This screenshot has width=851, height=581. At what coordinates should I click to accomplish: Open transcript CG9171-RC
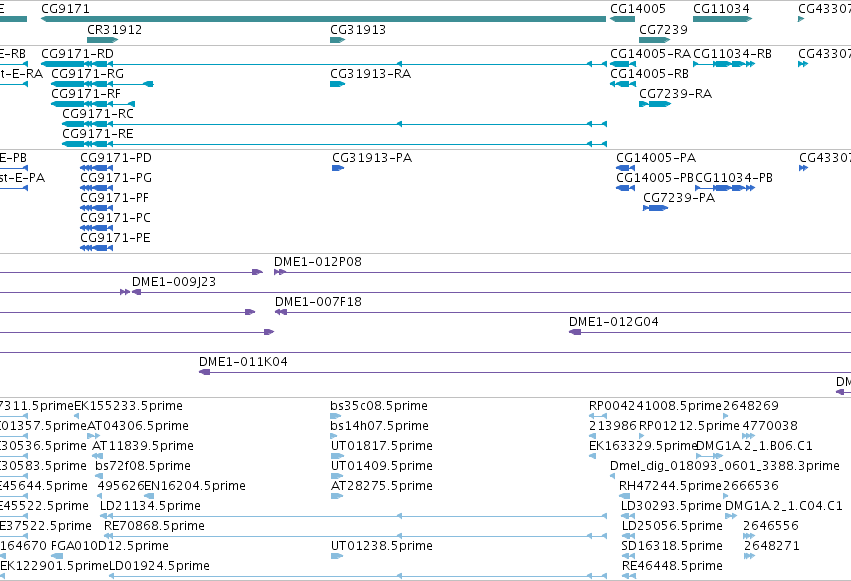(334, 124)
